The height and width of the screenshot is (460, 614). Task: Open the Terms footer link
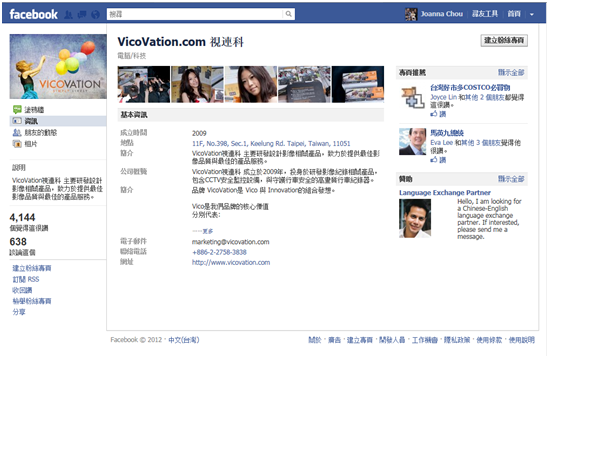tap(489, 340)
